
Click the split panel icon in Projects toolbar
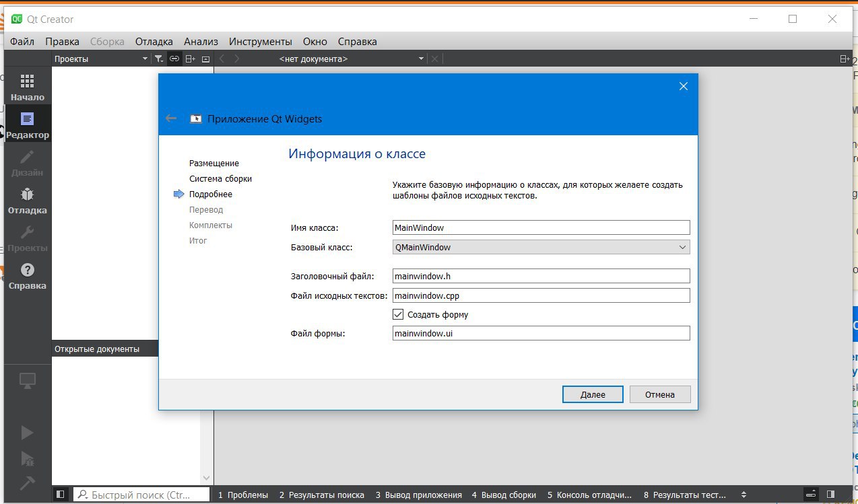[x=191, y=59]
